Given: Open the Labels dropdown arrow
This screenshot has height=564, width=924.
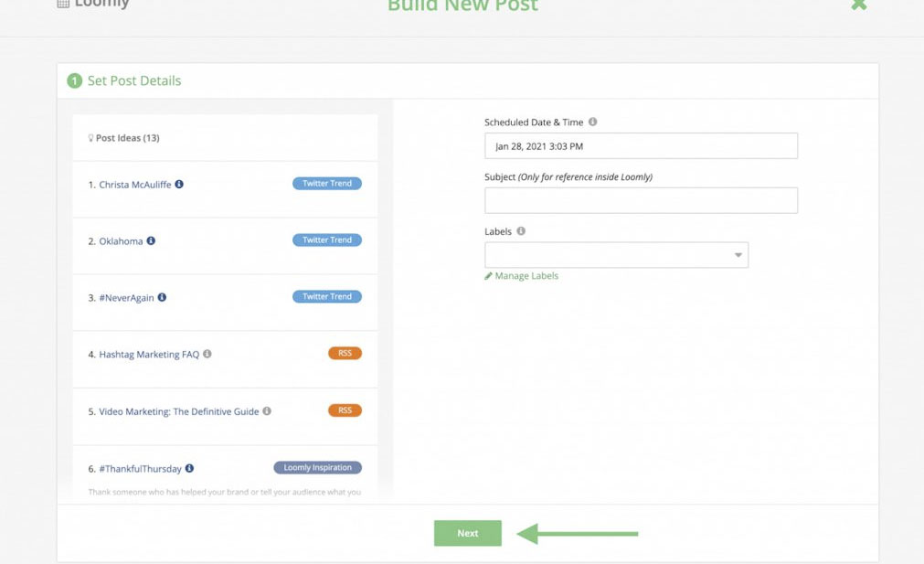Looking at the screenshot, I should point(738,255).
